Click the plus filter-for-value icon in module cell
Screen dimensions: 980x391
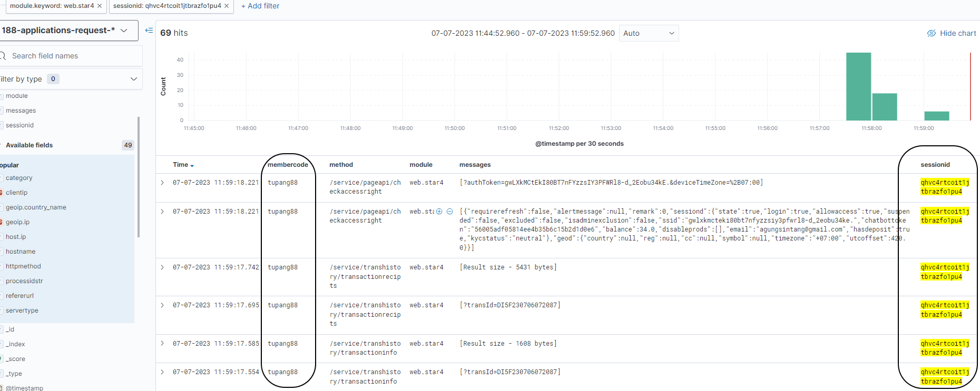point(439,212)
